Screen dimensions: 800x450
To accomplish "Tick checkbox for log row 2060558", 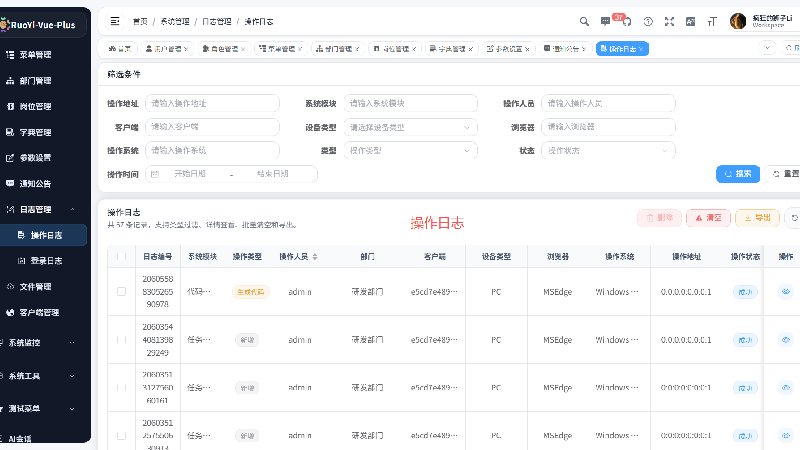I will click(x=121, y=292).
